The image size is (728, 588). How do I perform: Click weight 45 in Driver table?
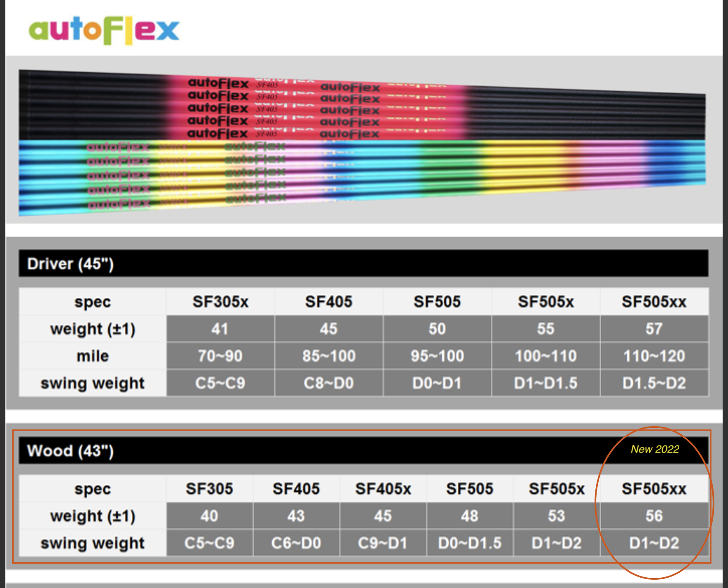(x=328, y=329)
